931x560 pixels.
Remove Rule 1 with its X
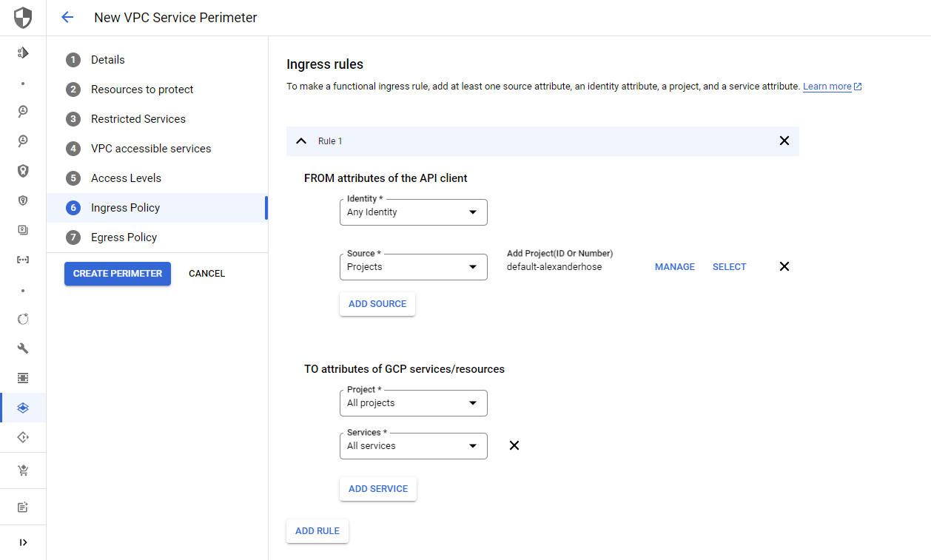784,141
